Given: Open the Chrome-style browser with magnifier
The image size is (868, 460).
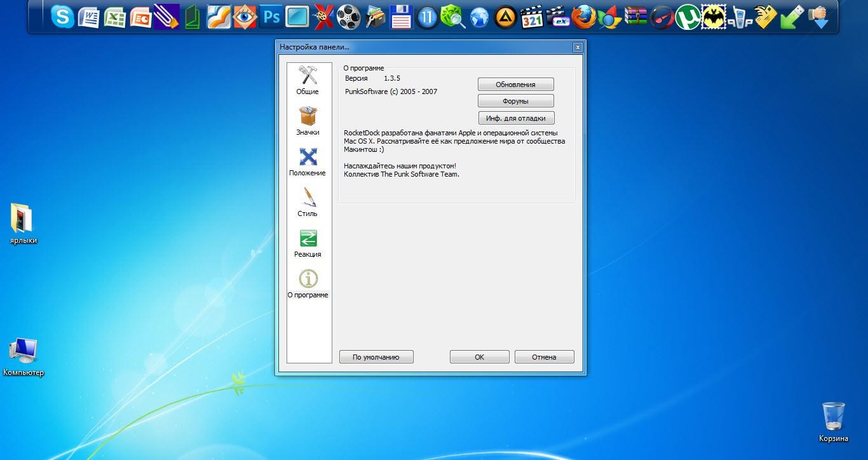Looking at the screenshot, I should 610,17.
